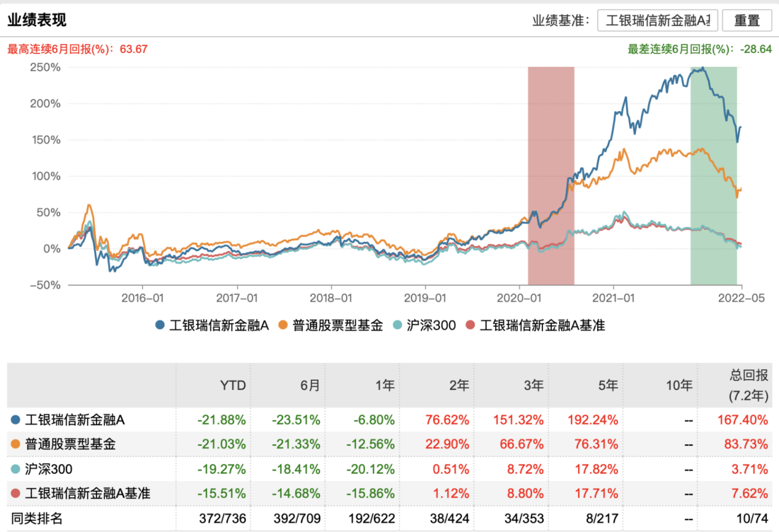The width and height of the screenshot is (779, 532).
Task: Toggle 普通股票型基金 legend item in chart
Action: click(x=331, y=326)
